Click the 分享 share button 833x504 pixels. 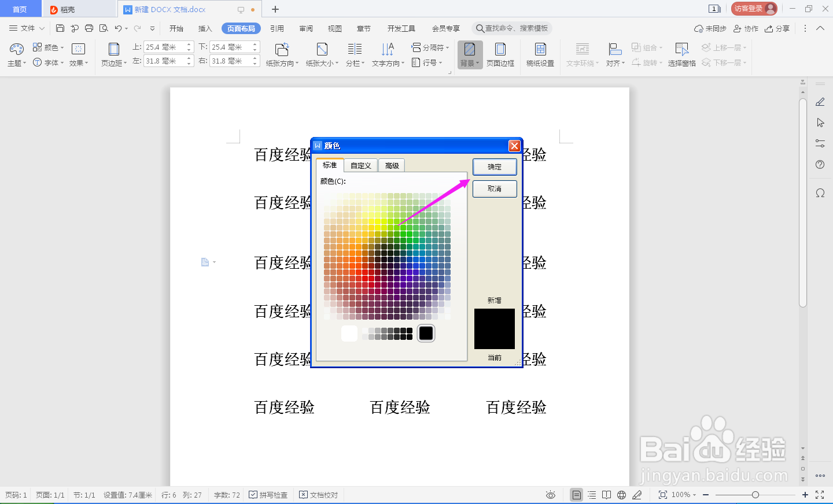click(777, 28)
